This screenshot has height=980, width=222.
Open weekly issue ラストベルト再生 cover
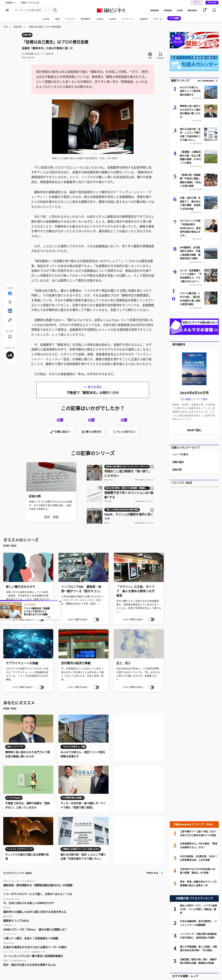click(194, 369)
